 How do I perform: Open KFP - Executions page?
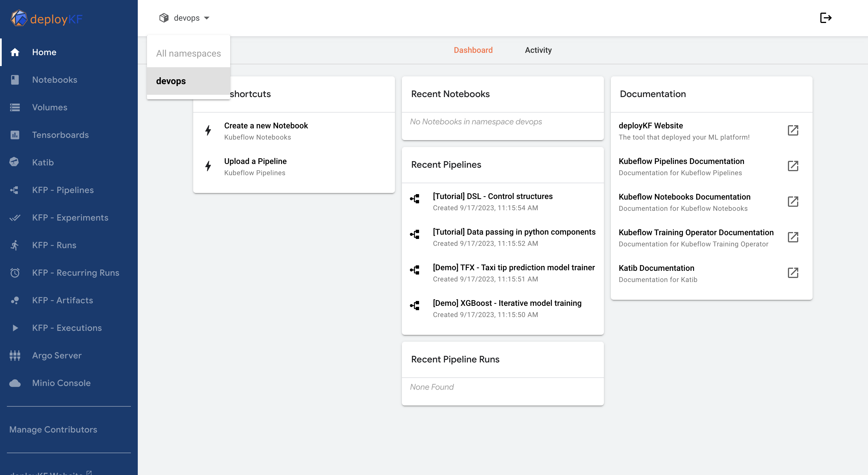pyautogui.click(x=69, y=328)
